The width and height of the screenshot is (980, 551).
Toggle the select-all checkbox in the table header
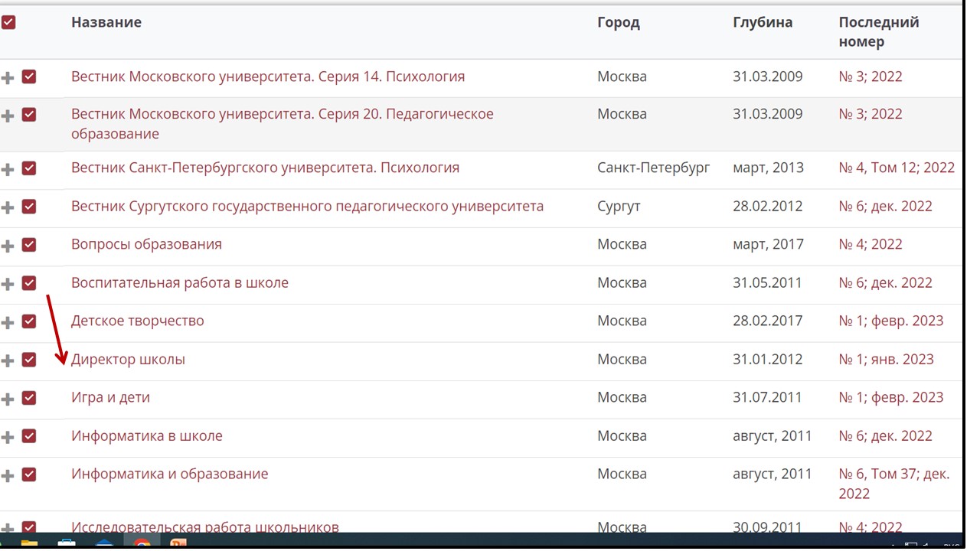coord(8,23)
